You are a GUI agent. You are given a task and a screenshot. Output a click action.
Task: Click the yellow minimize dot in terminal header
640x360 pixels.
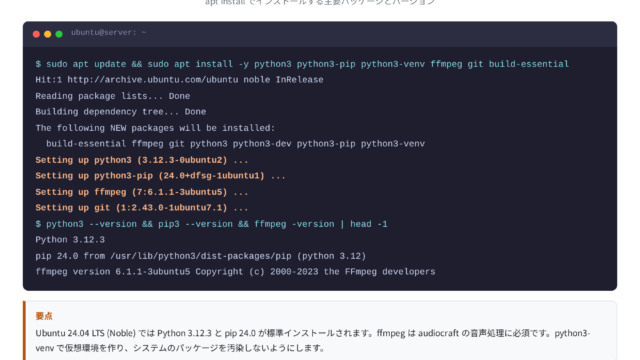48,34
